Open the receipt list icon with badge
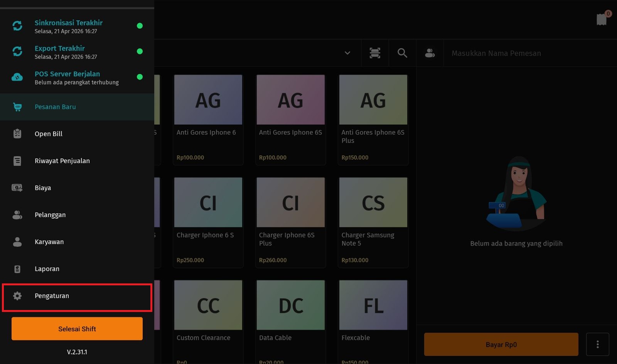This screenshot has width=617, height=364. coord(602,19)
